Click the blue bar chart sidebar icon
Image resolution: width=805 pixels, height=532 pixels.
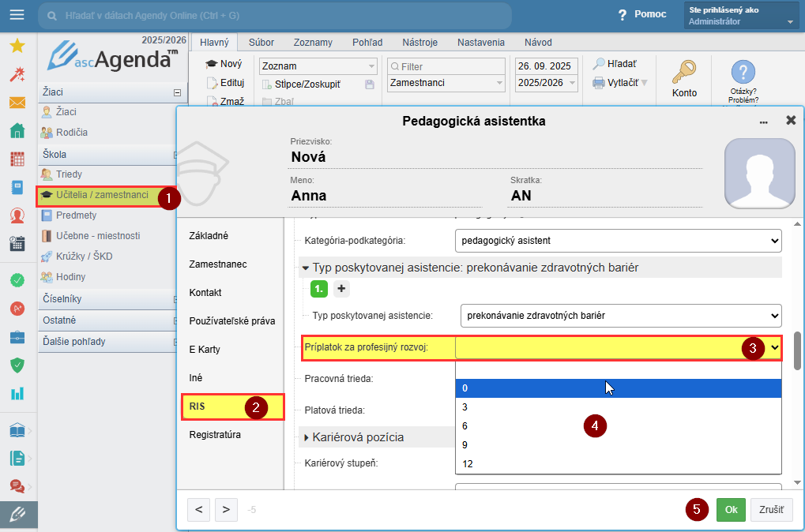(17, 393)
